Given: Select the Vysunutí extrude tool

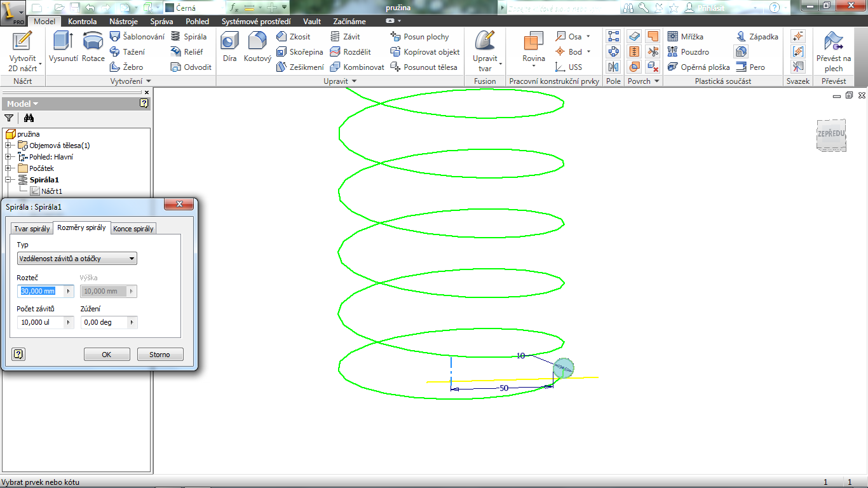Looking at the screenshot, I should pos(63,47).
